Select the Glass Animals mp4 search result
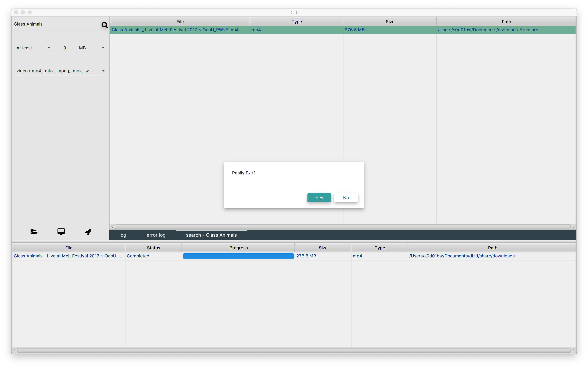The image size is (588, 368). click(x=343, y=30)
